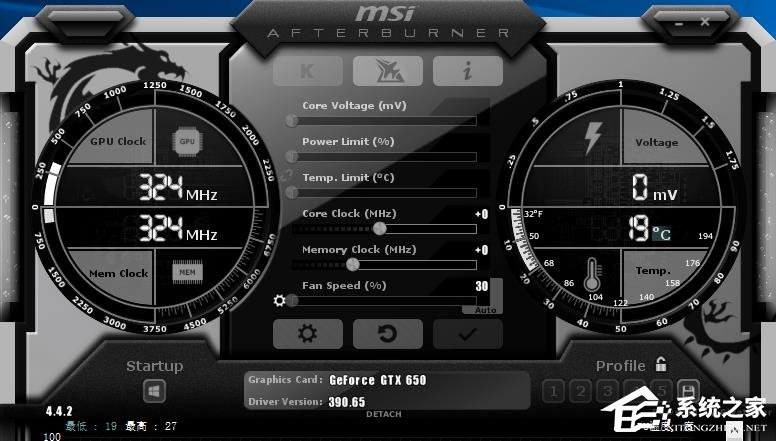
Task: Open the information (i) panel
Action: coord(467,70)
